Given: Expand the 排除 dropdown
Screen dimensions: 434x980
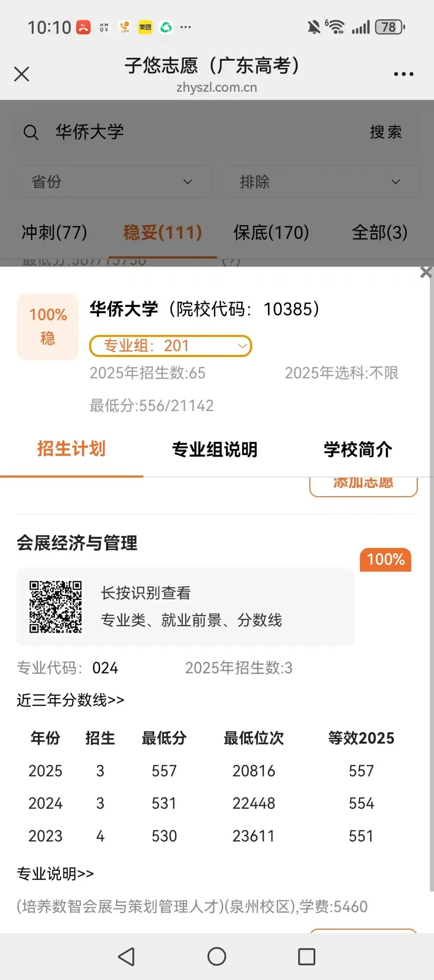Looking at the screenshot, I should [x=321, y=182].
